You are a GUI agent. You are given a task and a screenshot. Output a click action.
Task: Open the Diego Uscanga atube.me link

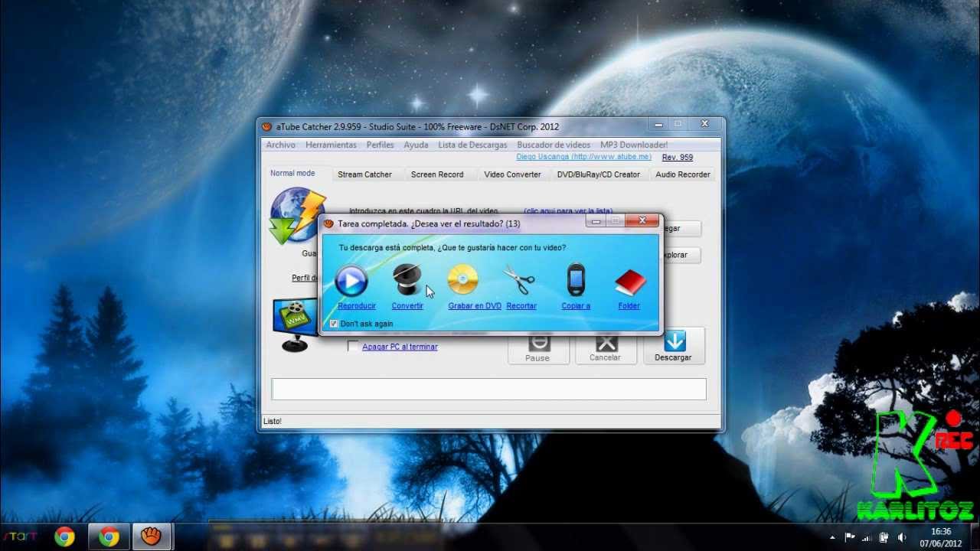click(583, 157)
